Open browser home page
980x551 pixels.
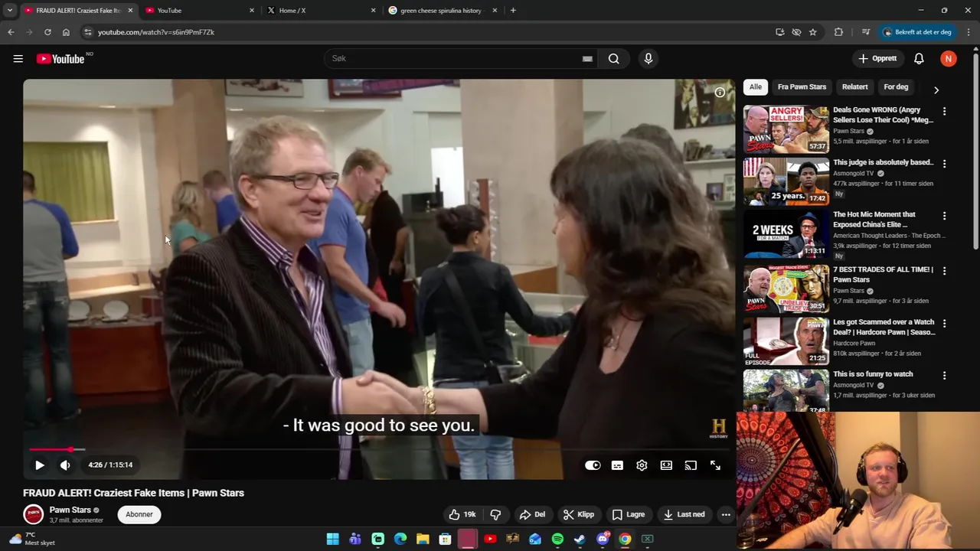tap(66, 32)
